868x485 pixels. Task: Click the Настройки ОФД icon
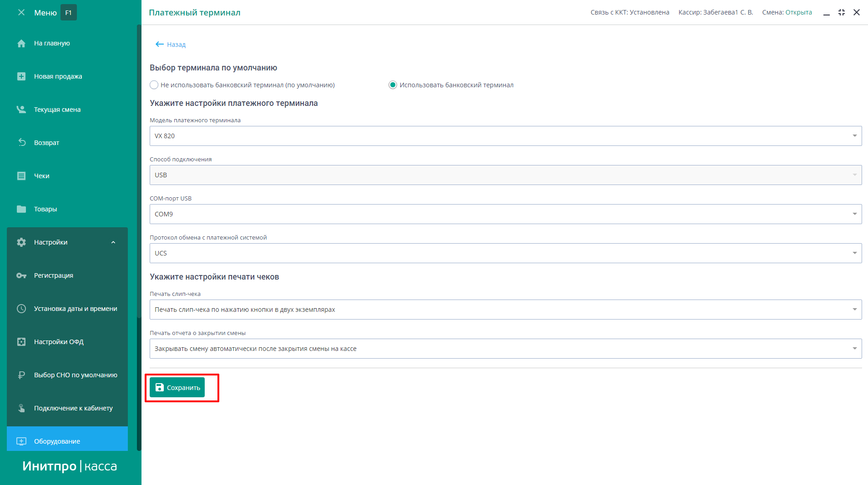[x=21, y=342]
